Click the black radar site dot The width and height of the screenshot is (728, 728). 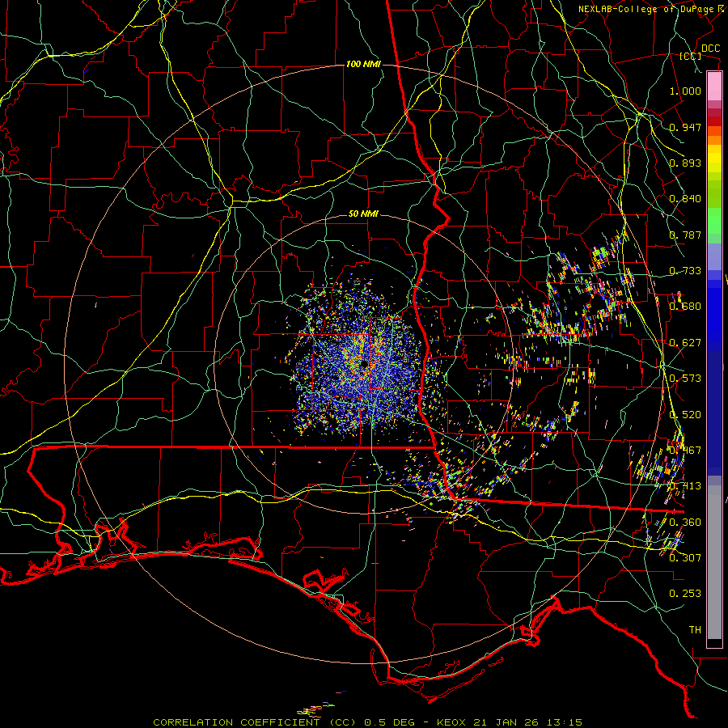pos(365,363)
